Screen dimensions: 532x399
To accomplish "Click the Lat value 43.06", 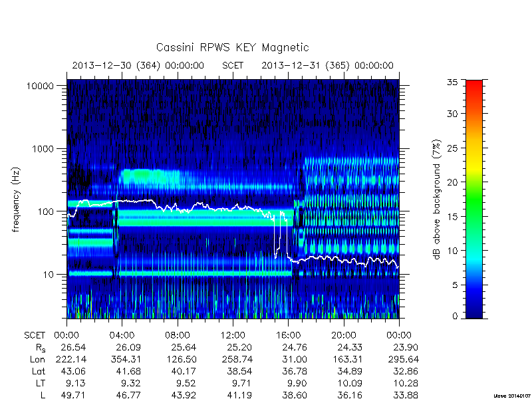I will (73, 371).
